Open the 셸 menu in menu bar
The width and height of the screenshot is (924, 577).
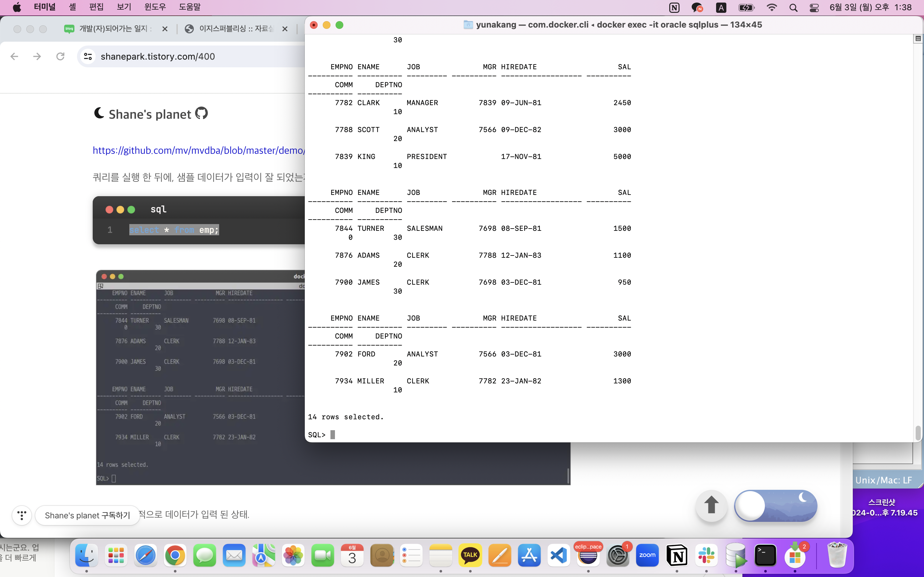(72, 7)
